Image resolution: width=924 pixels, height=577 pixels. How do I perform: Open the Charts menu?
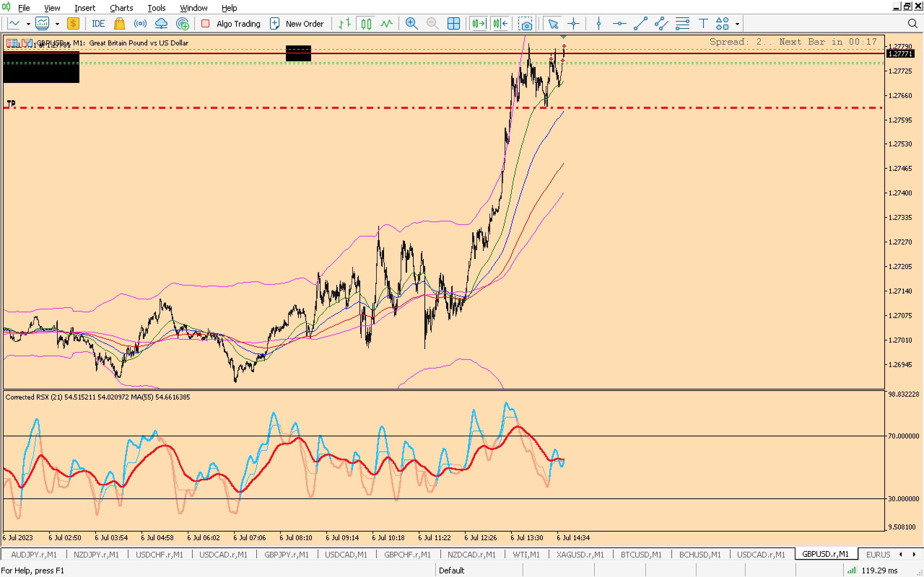tap(121, 8)
